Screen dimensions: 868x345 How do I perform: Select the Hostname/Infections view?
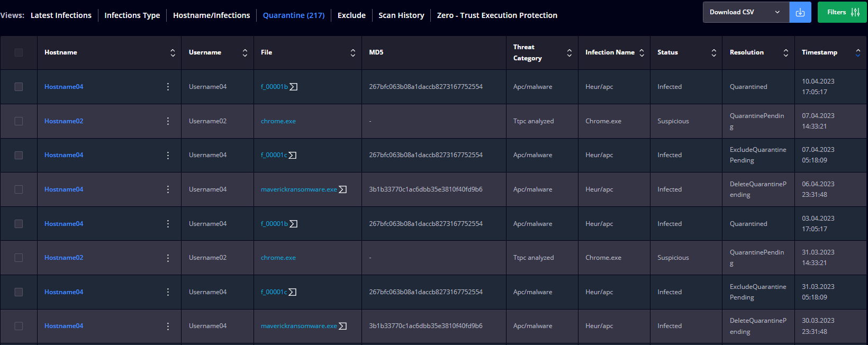211,15
